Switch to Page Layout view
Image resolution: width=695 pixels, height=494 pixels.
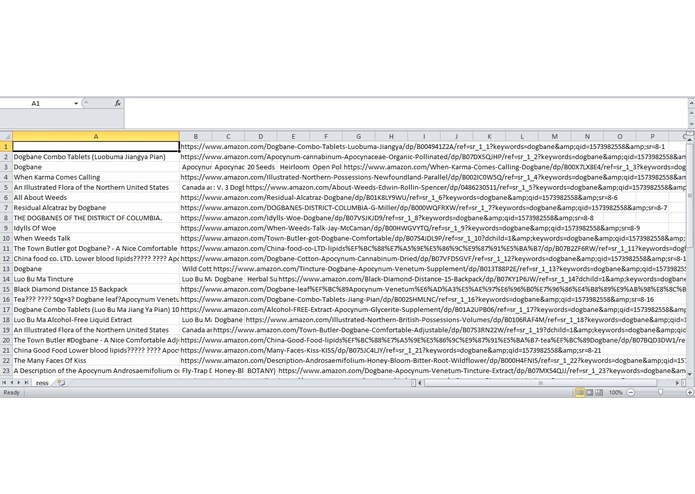pyautogui.click(x=590, y=393)
